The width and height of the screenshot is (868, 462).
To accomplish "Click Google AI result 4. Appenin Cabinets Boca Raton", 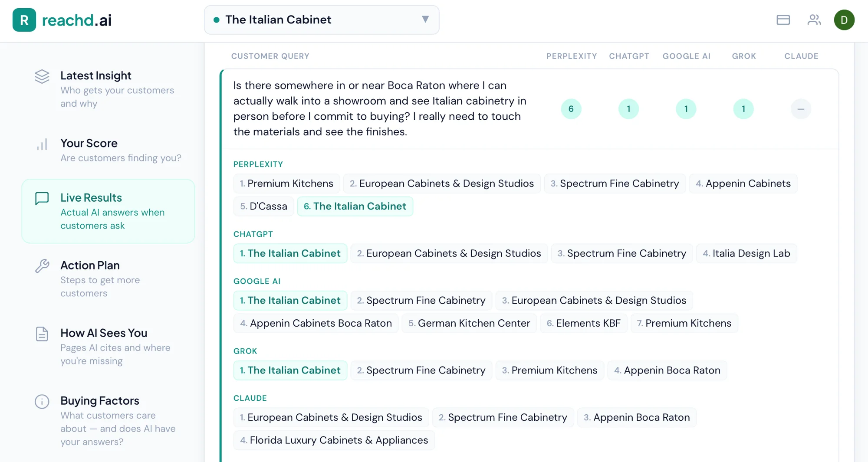I will point(316,324).
